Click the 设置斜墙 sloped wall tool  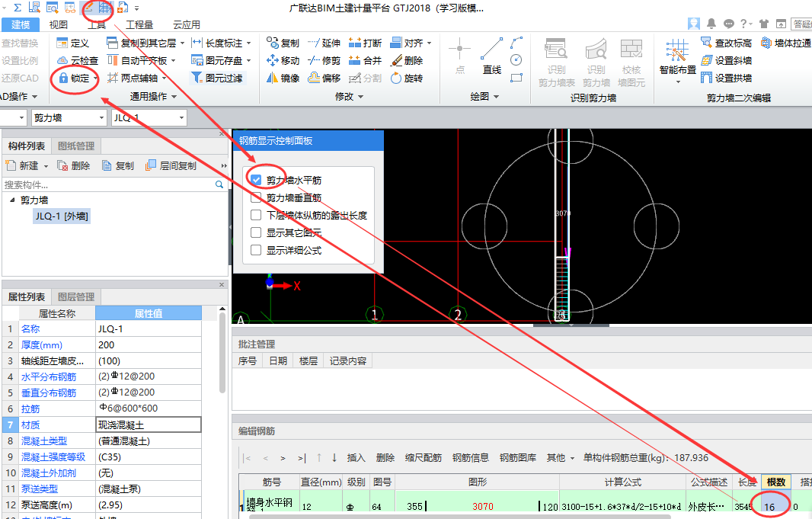point(726,61)
